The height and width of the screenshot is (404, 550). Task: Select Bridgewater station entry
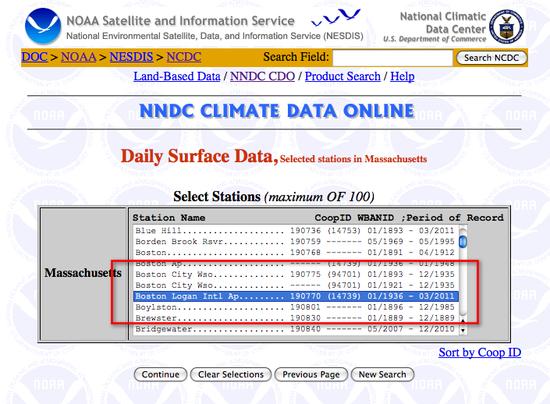tap(295, 329)
